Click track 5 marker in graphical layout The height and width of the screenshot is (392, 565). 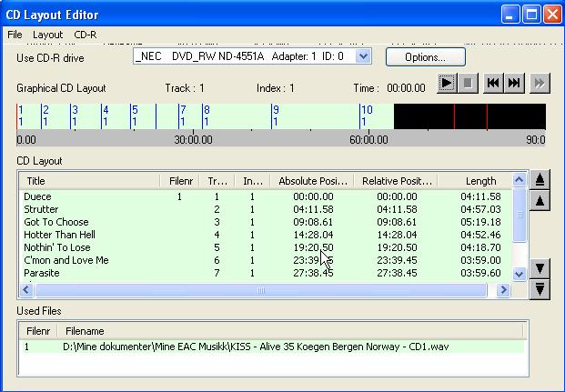pos(134,116)
